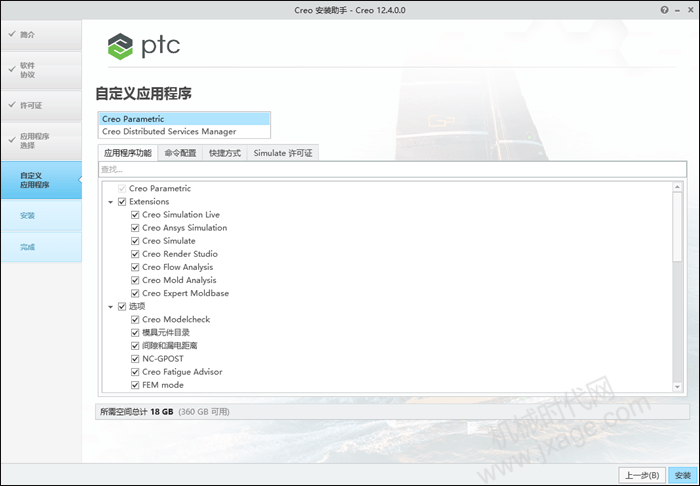Click the Creo Render Studio label

pos(180,254)
